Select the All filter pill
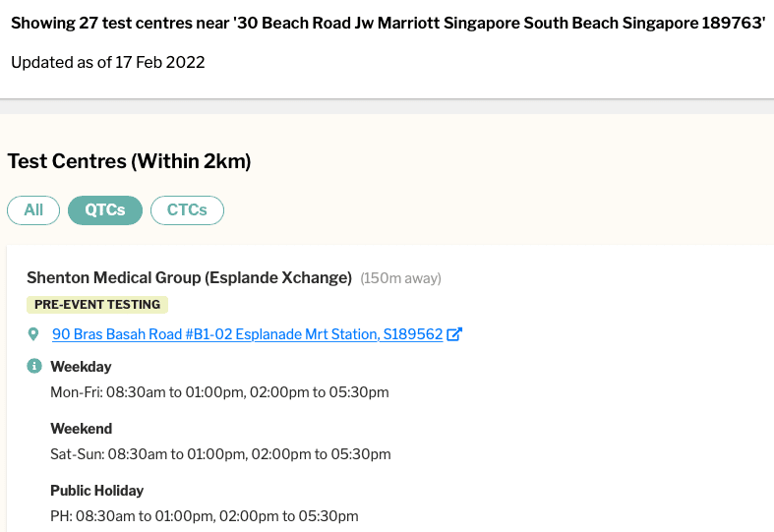774x532 pixels. pos(33,209)
